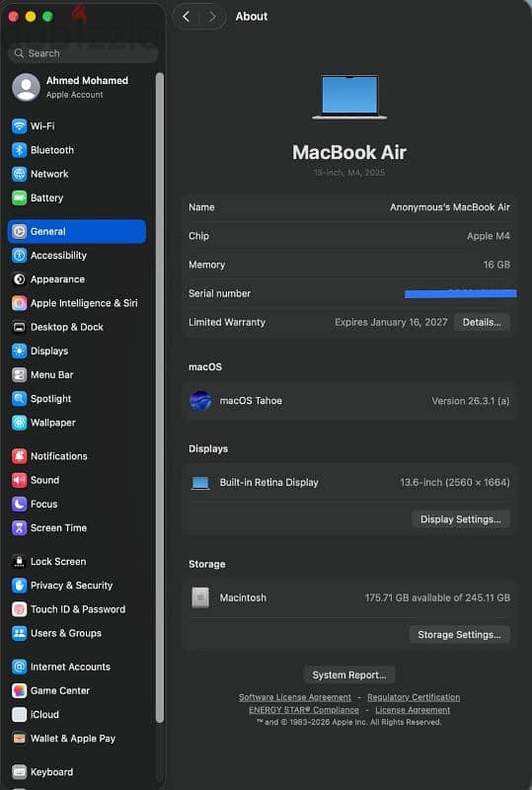This screenshot has height=790, width=532.
Task: Open Internet Accounts icon
Action: coord(19,667)
